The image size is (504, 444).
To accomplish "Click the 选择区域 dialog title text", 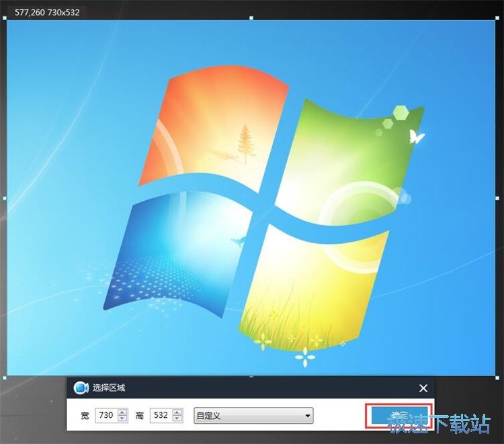I will 109,388.
